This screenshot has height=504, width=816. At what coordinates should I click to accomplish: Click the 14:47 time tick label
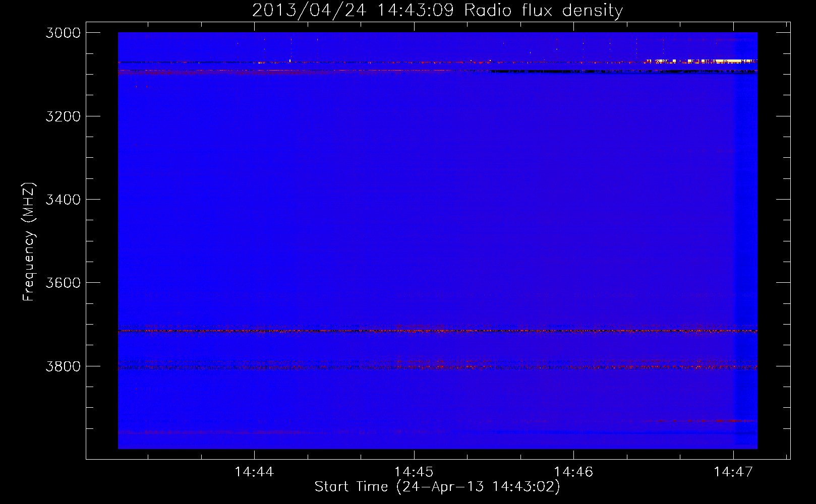coord(733,472)
